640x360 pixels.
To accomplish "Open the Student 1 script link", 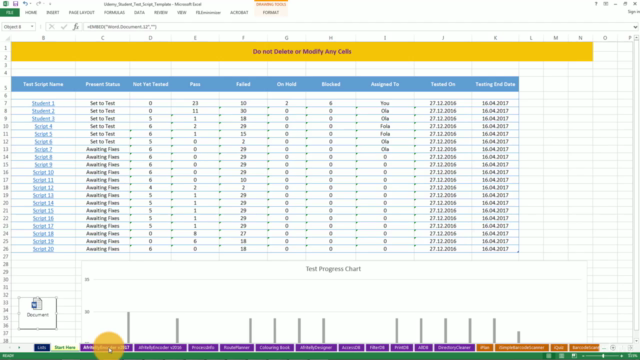I will [x=43, y=103].
